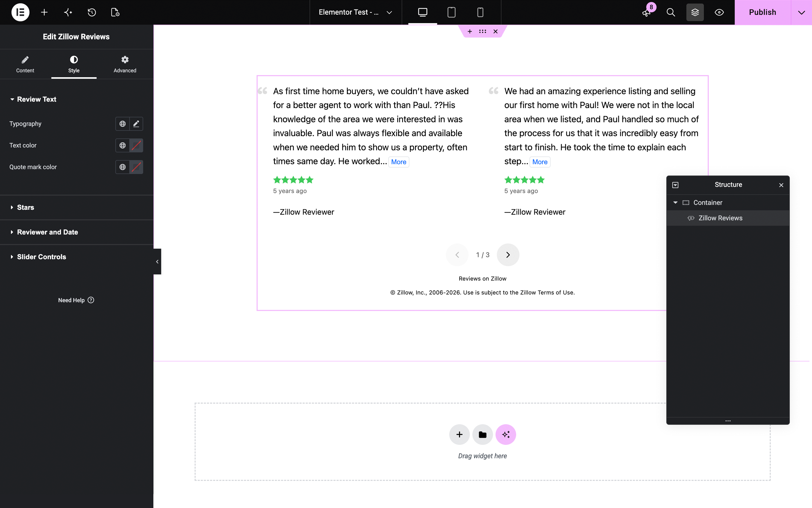
Task: Switch to Tablet responsive view
Action: pyautogui.click(x=451, y=12)
